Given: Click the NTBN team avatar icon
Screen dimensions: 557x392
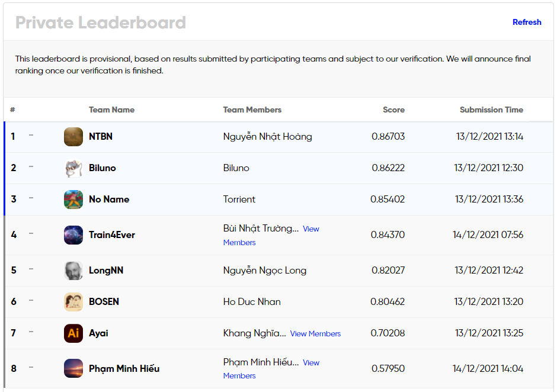Looking at the screenshot, I should tap(73, 137).
